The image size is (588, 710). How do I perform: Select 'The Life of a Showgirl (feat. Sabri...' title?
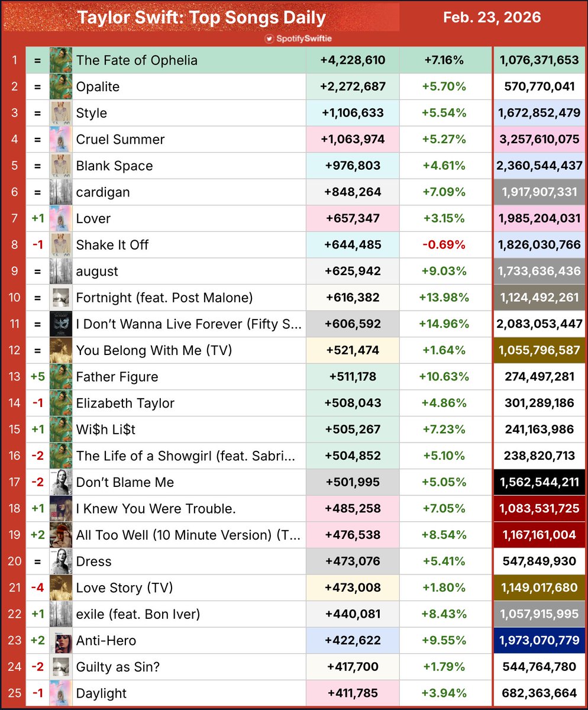[x=185, y=456]
